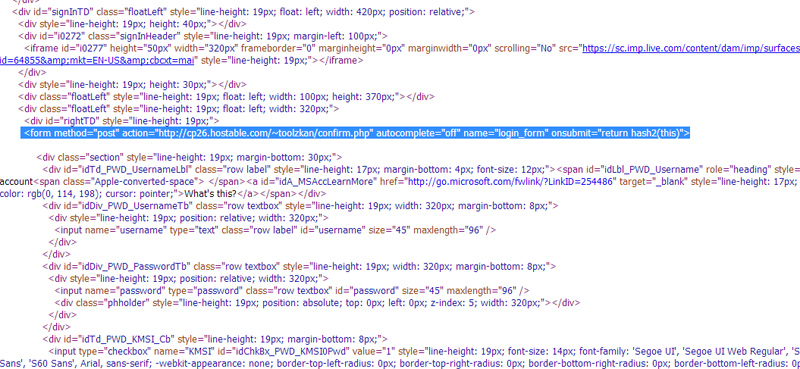This screenshot has height=369, width=800.
Task: Click the "login_form" name value
Action: click(x=522, y=133)
